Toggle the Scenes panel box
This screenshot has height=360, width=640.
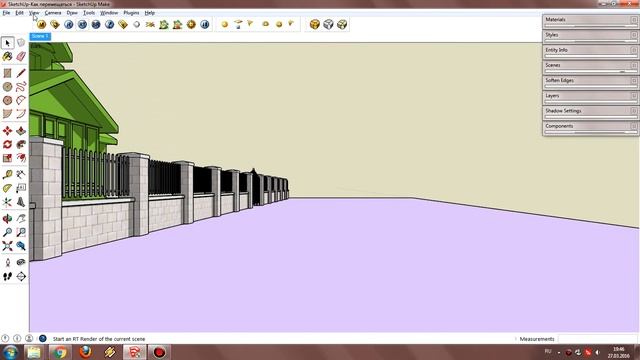[634, 65]
